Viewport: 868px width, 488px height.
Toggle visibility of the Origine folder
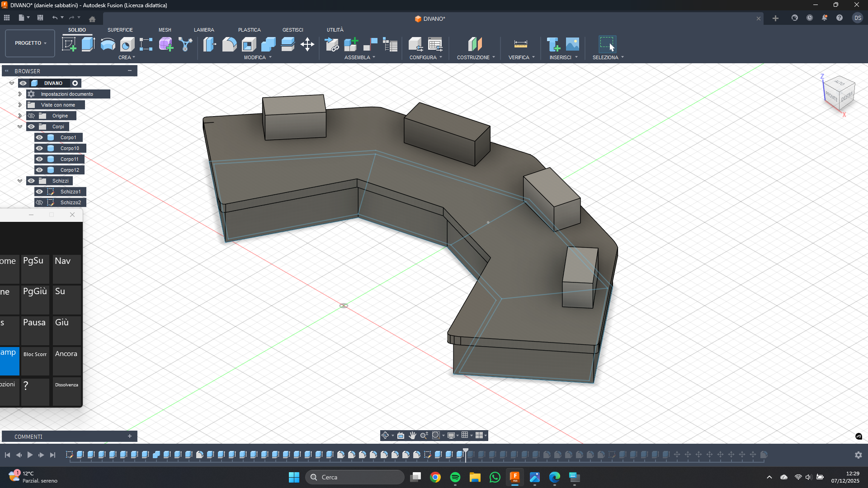tap(31, 116)
